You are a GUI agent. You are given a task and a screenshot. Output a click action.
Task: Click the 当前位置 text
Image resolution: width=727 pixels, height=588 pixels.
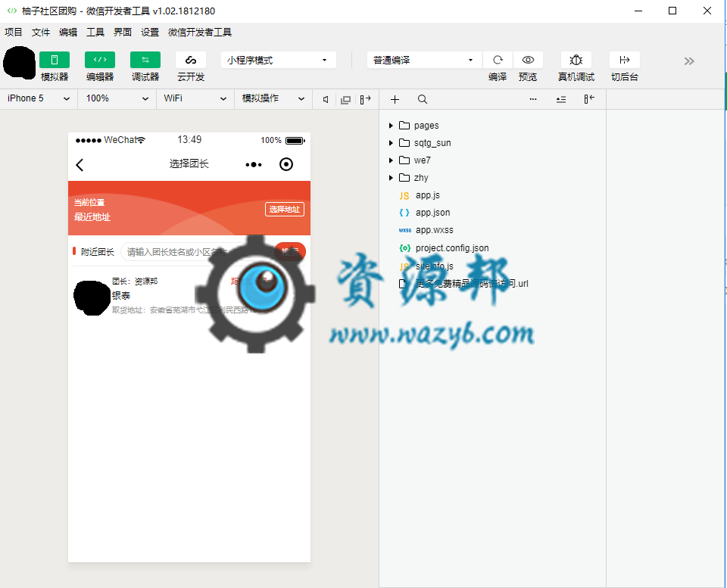(89, 203)
